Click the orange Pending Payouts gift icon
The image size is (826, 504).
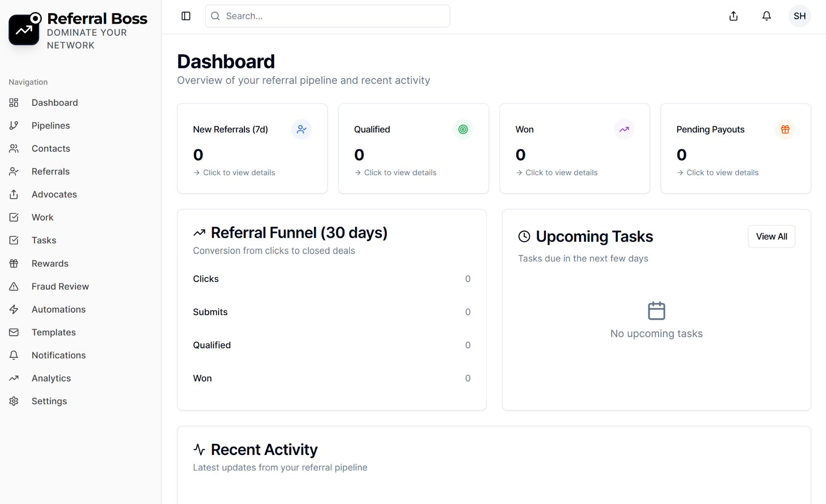pyautogui.click(x=785, y=129)
